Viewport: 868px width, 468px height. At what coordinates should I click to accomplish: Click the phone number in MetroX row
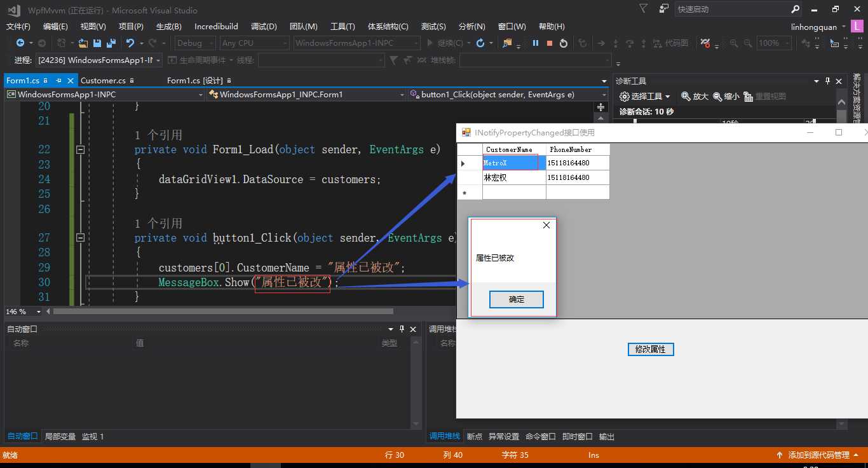click(x=578, y=163)
